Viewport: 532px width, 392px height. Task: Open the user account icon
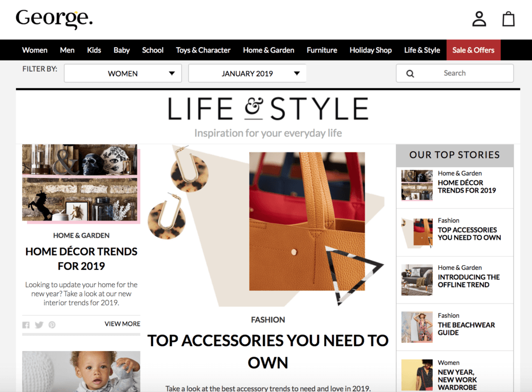(x=479, y=19)
